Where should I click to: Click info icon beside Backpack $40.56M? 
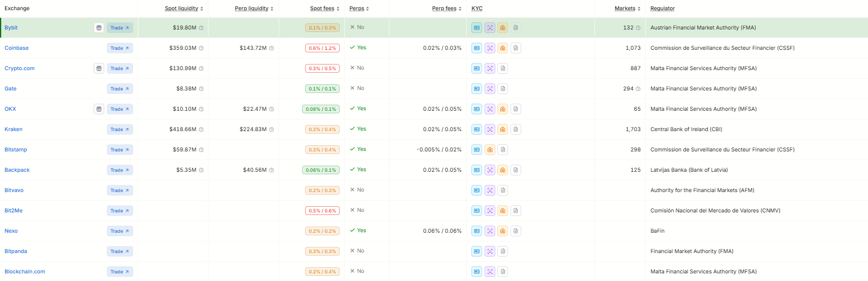tap(272, 170)
